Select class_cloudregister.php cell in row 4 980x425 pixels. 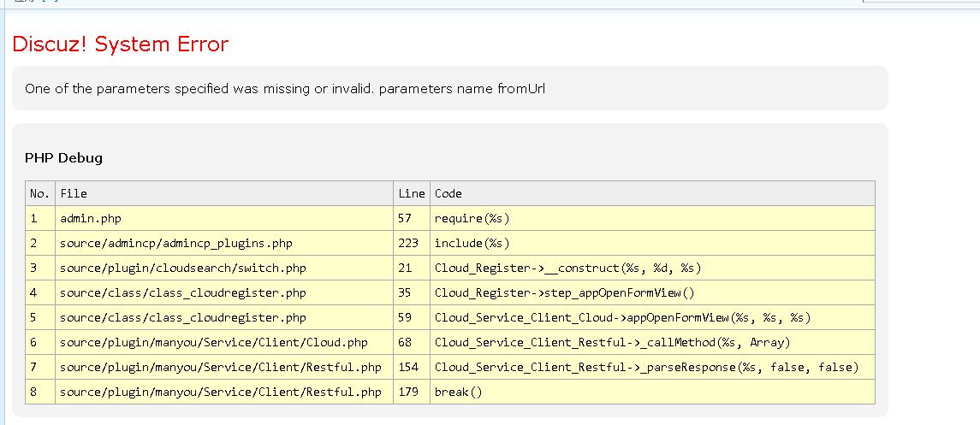224,292
